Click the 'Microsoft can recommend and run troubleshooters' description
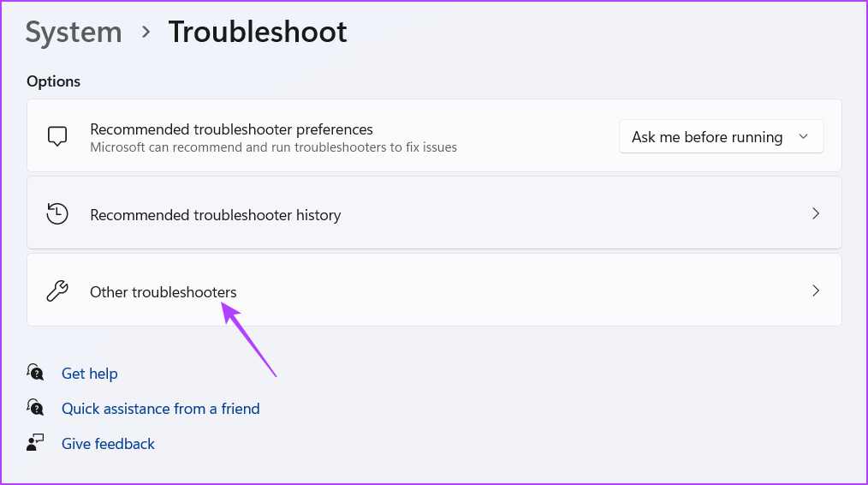 click(x=273, y=147)
